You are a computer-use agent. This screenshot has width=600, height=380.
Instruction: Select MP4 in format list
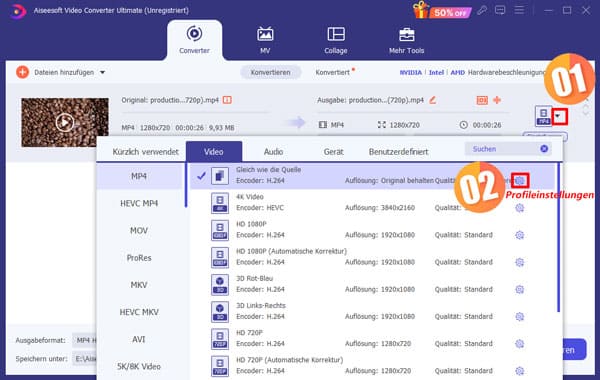click(x=139, y=176)
